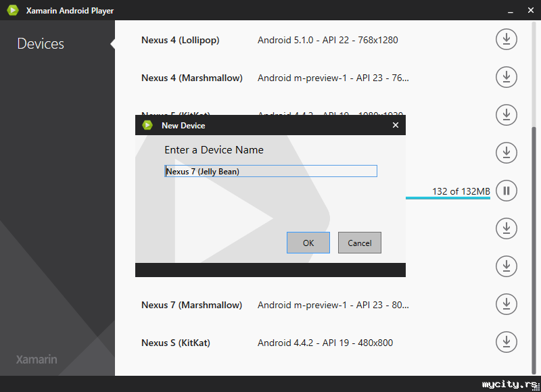This screenshot has height=392, width=541.
Task: Download the Nexus 7 (Marshmallow) device image
Action: 506,304
